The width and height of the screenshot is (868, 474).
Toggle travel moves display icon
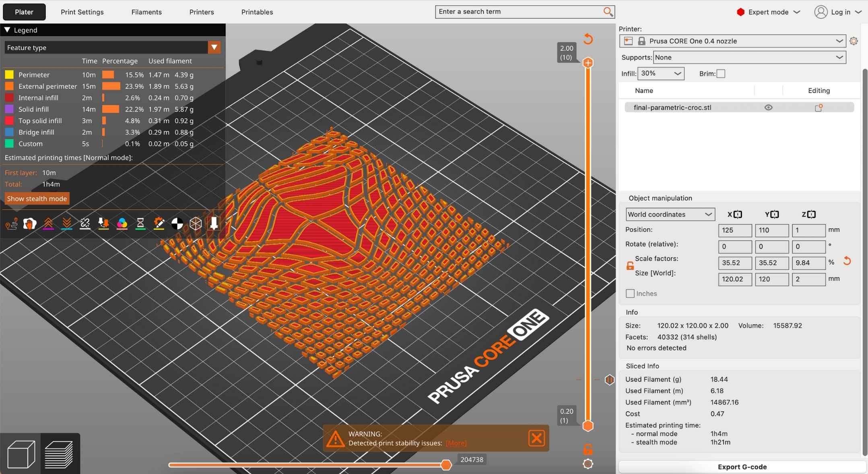pos(11,224)
